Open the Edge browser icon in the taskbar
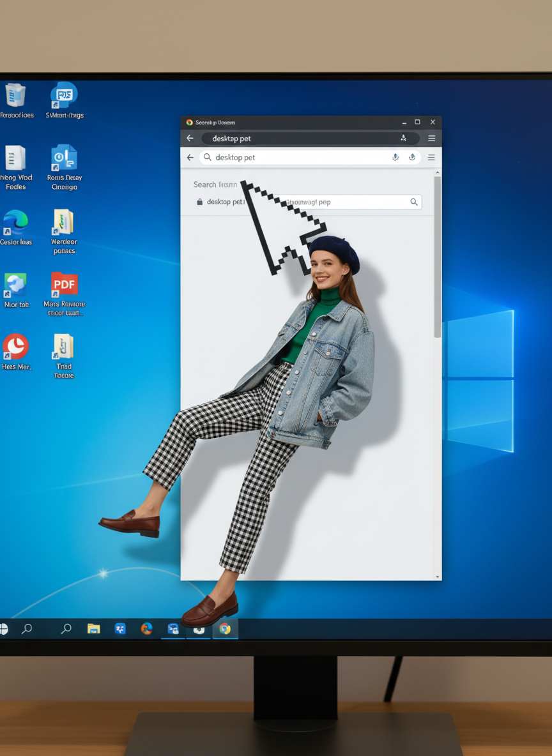The height and width of the screenshot is (756, 552). click(146, 629)
